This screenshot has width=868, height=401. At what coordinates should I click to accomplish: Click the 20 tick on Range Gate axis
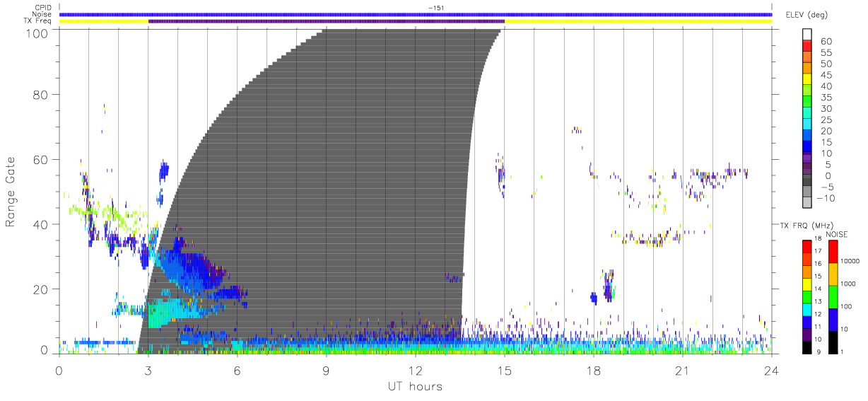pyautogui.click(x=41, y=289)
